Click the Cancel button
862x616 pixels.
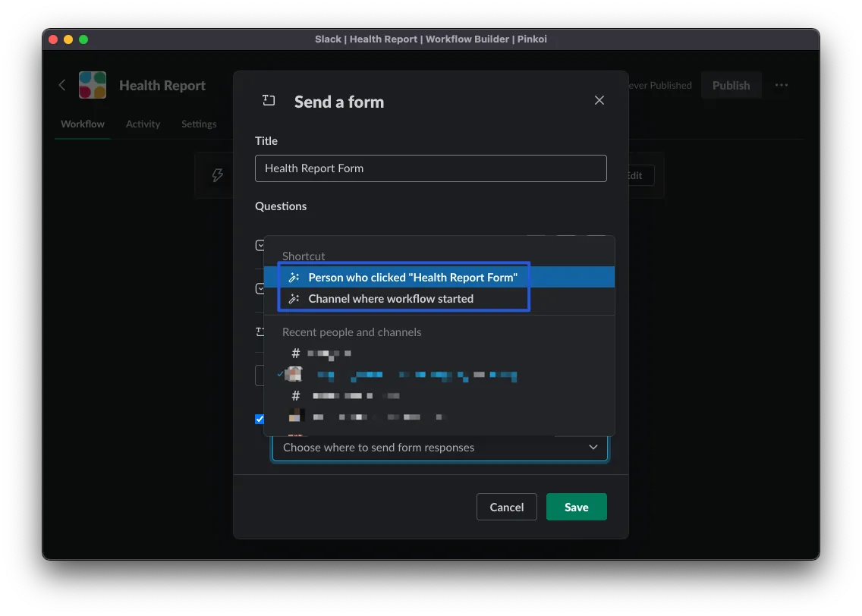(506, 507)
